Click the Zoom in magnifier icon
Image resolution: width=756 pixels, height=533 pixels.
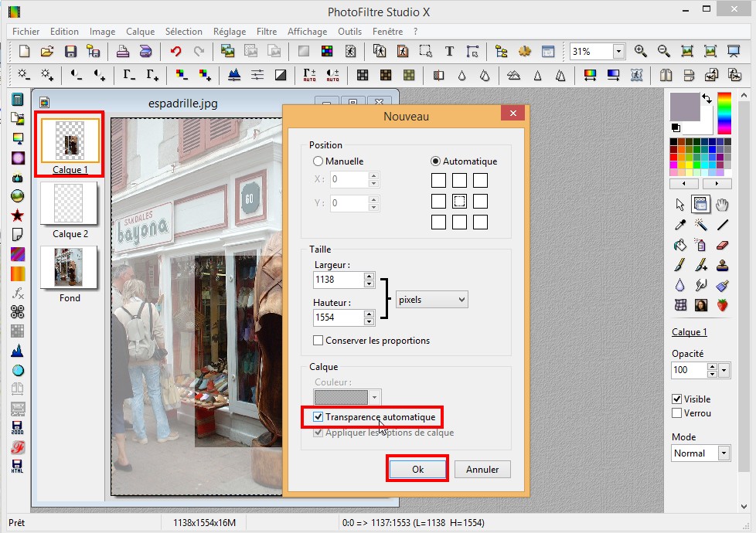click(x=640, y=51)
